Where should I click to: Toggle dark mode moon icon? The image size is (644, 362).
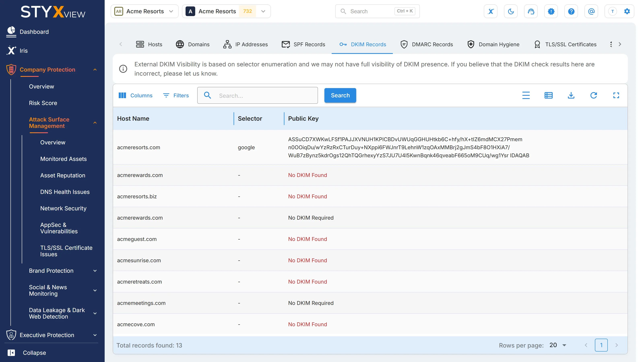click(x=511, y=11)
